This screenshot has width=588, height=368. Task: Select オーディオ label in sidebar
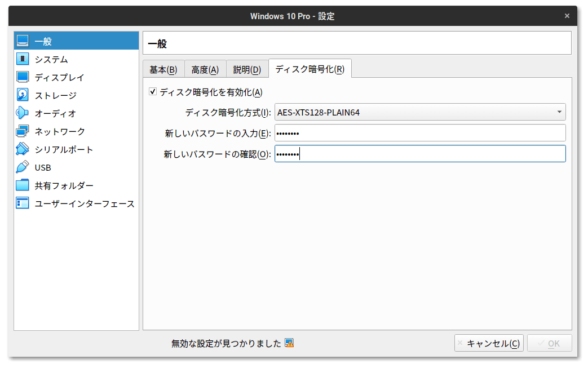[x=55, y=113]
